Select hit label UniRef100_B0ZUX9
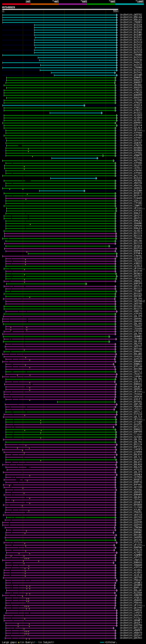 point(131,30)
